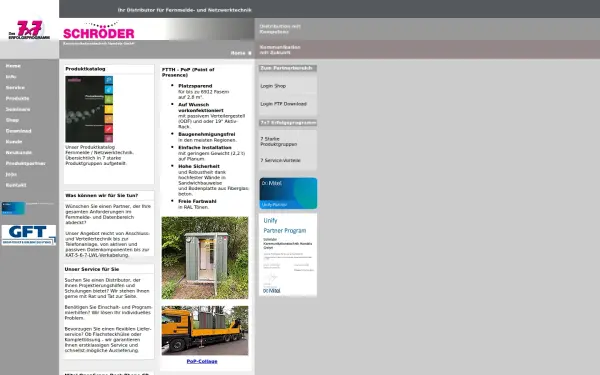Screen dimensions: 600x375
Task: Click 'Kommunikation mit Zukunft' banner text
Action: [280, 50]
